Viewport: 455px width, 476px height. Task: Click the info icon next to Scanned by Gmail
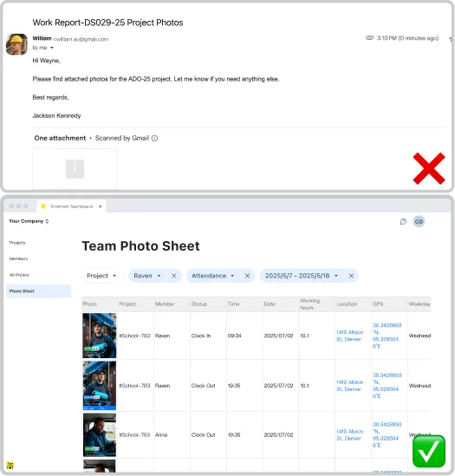point(154,138)
